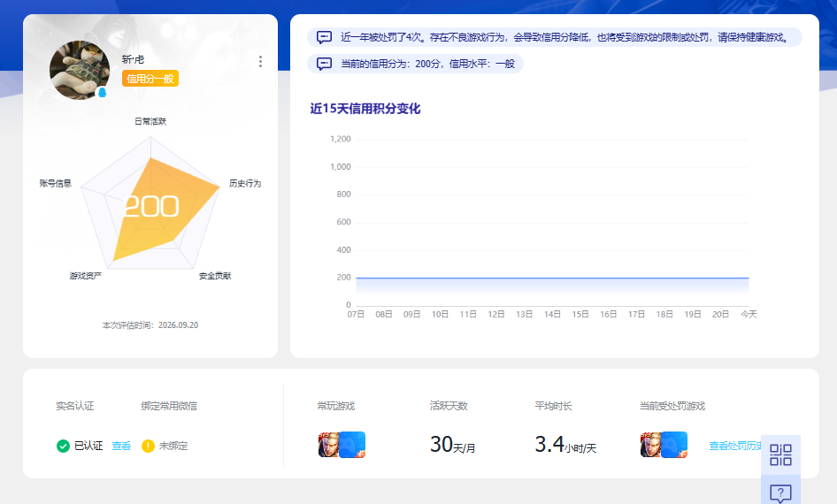The height and width of the screenshot is (504, 837).
Task: Click the 10日 date on chart axis
Action: 441,315
